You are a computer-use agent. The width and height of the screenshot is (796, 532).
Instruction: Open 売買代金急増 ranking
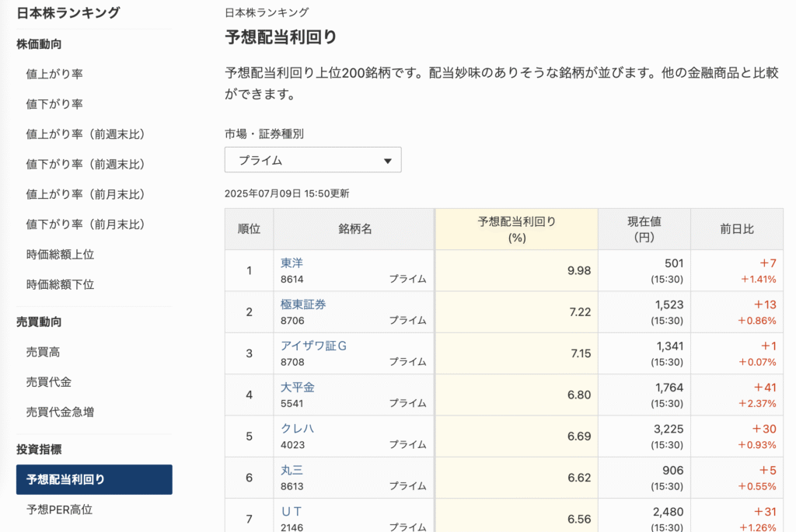coord(60,412)
